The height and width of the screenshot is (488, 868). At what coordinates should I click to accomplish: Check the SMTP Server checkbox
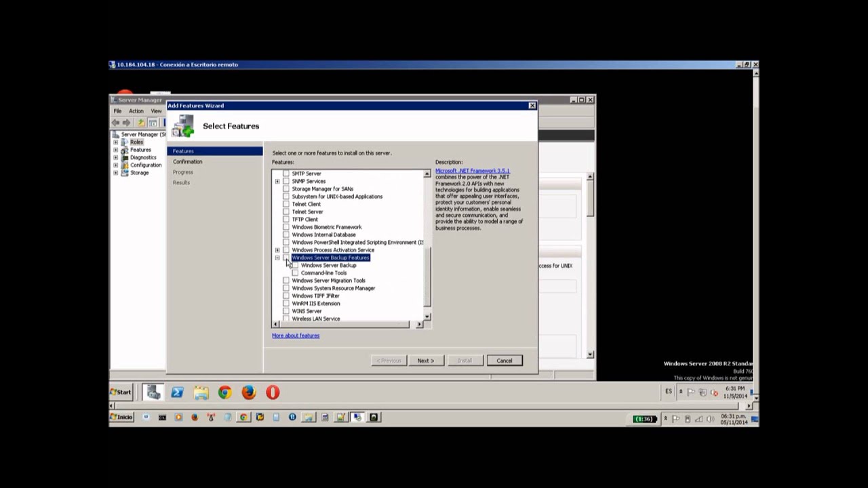click(286, 174)
